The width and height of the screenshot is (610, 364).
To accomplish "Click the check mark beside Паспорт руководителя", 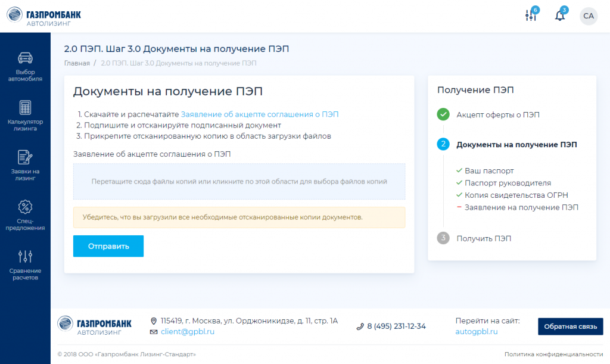I will pos(459,183).
